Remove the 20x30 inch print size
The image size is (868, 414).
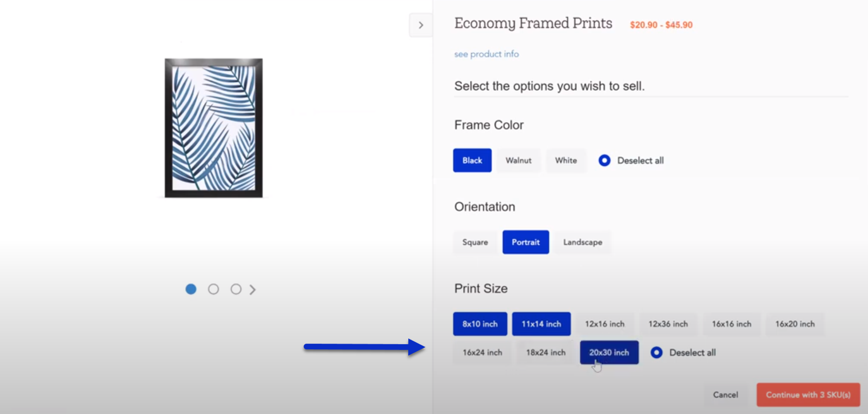(610, 353)
